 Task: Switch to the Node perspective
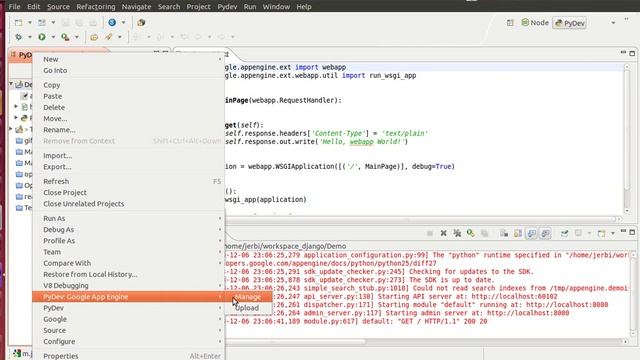click(535, 23)
